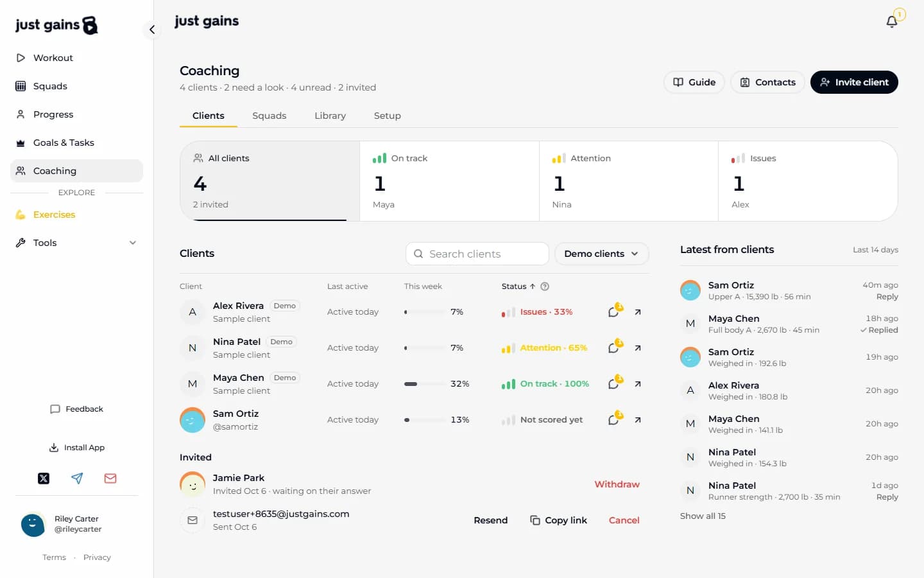
Task: Click Sam Ortiz avatar in clients table
Action: click(193, 420)
